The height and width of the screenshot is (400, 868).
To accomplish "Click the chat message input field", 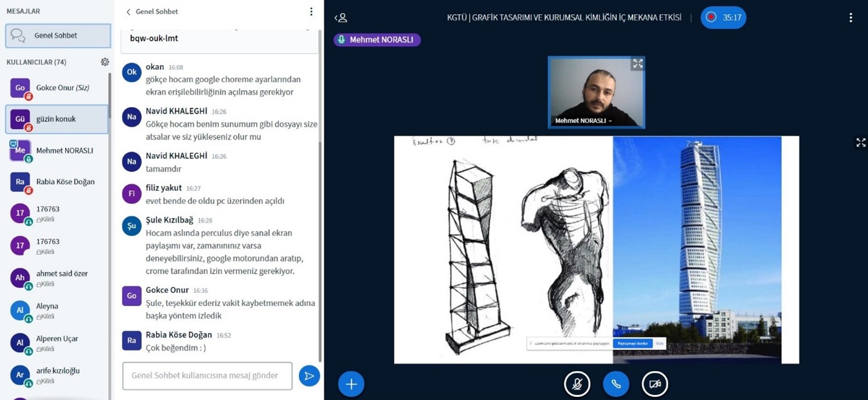I will point(207,376).
